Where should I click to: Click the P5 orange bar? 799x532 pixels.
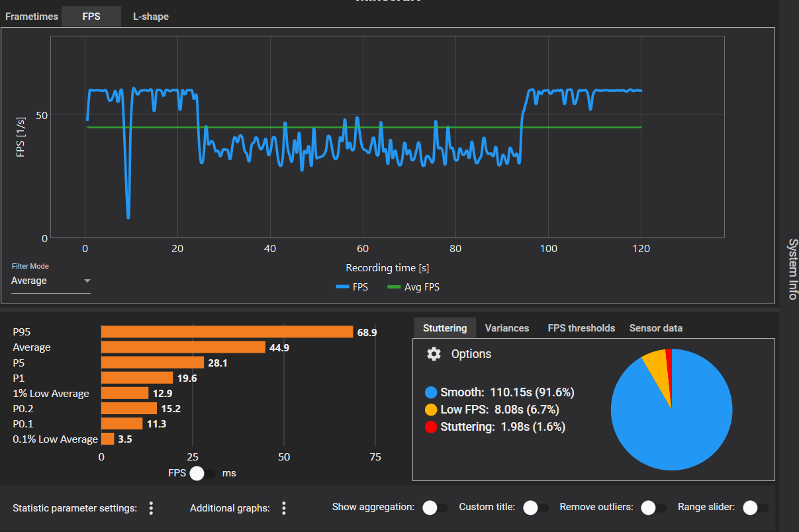[x=152, y=363]
